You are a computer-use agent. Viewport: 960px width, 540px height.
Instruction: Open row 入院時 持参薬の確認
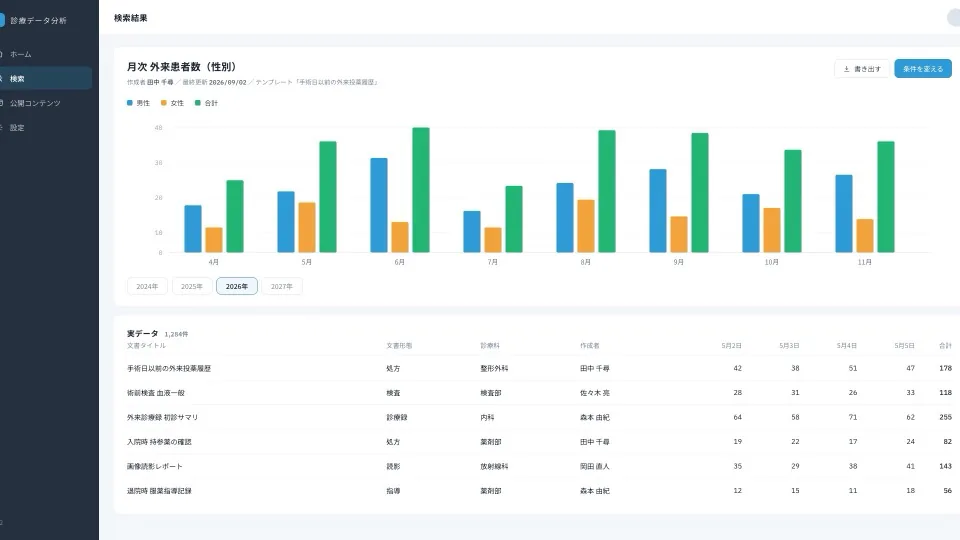click(539, 441)
